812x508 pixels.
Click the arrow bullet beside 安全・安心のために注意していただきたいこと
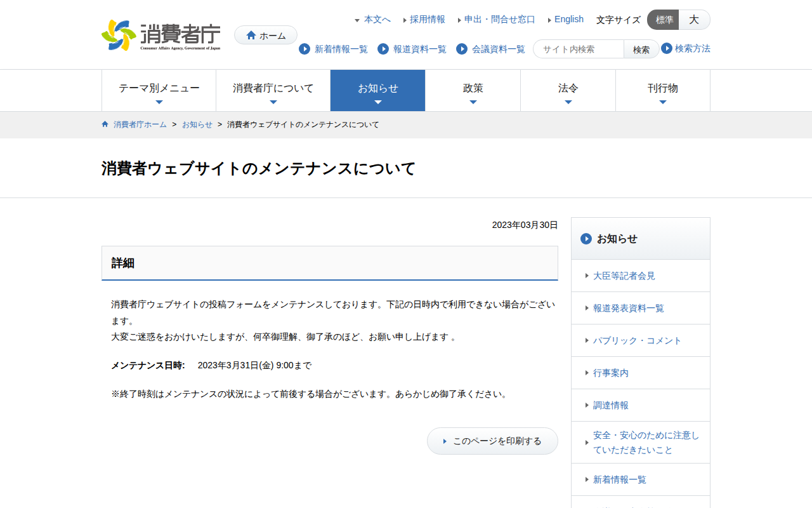coord(587,443)
